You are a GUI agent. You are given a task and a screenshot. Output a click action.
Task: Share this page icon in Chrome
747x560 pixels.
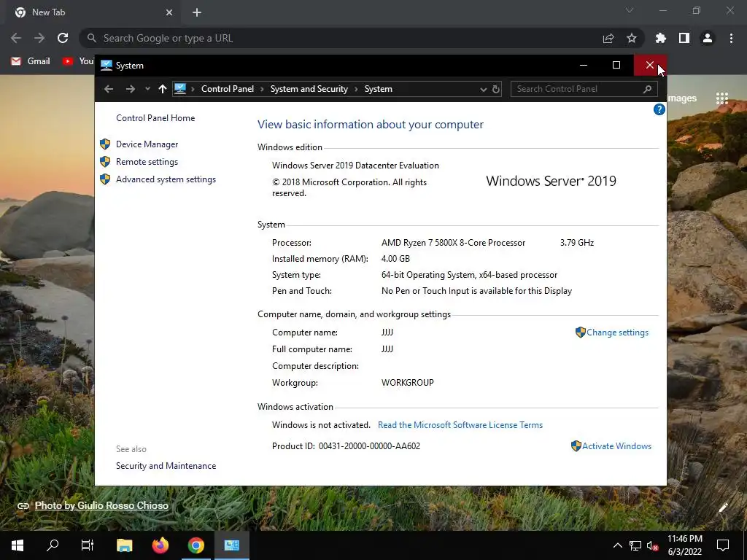608,38
